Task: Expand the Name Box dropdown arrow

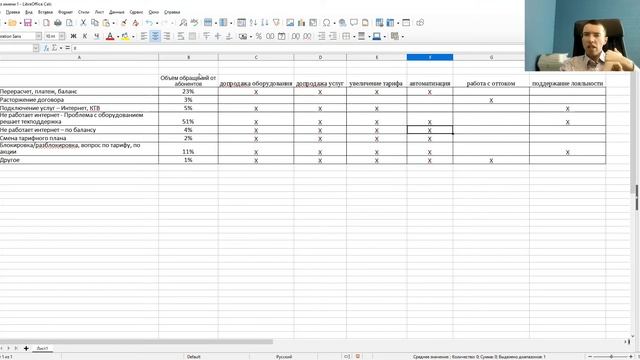Action: click(36, 48)
